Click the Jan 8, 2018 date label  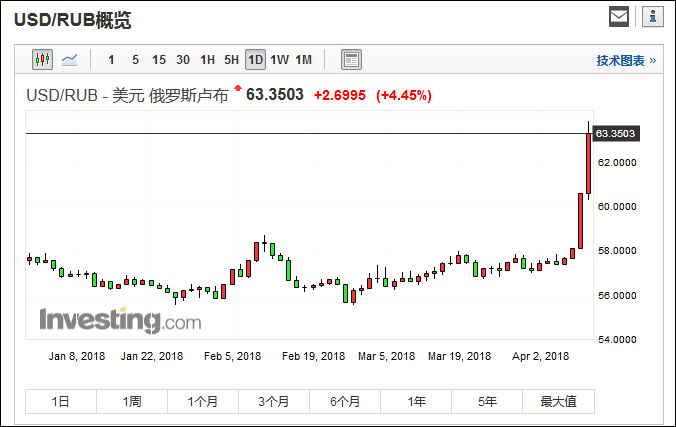(x=77, y=356)
